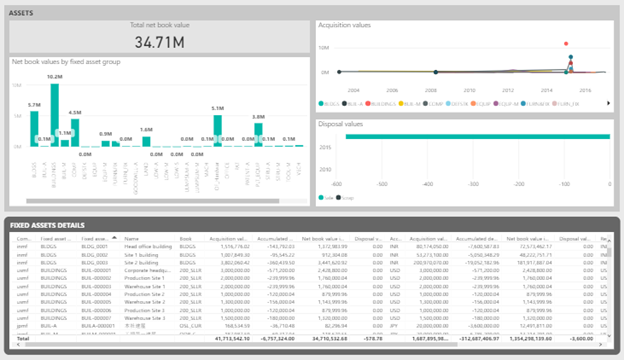Select the BUIL-A legend entry
The width and height of the screenshot is (624, 360).
353,104
